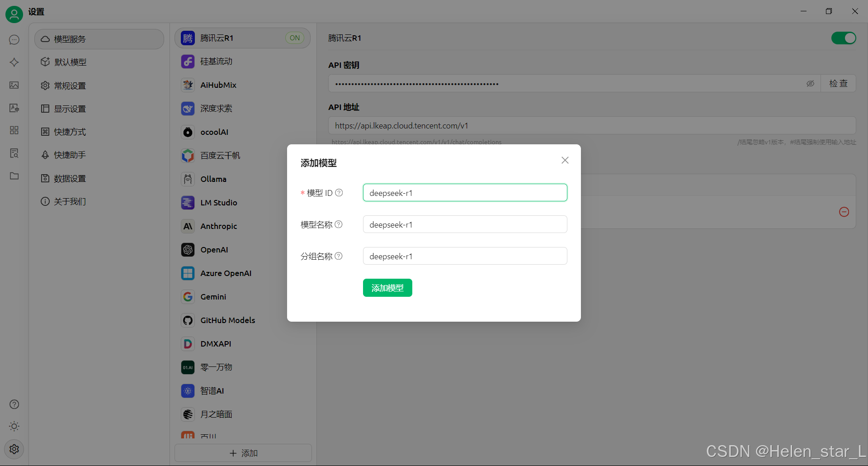Viewport: 868px width, 466px height.
Task: Click the + 添加 provider button
Action: (x=243, y=453)
